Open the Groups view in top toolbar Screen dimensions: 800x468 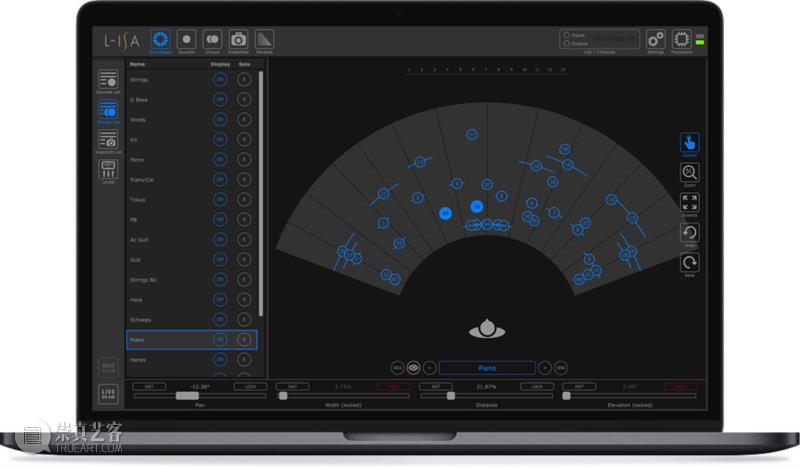[x=212, y=40]
